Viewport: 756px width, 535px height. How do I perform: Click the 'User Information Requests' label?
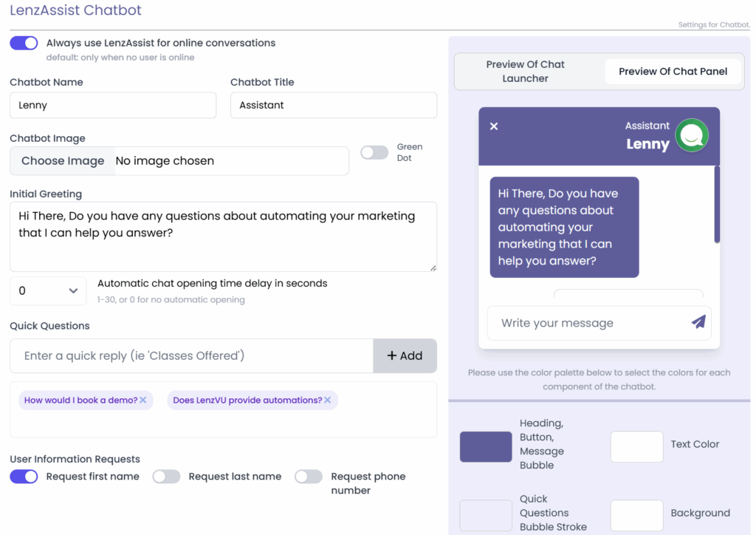(x=75, y=459)
